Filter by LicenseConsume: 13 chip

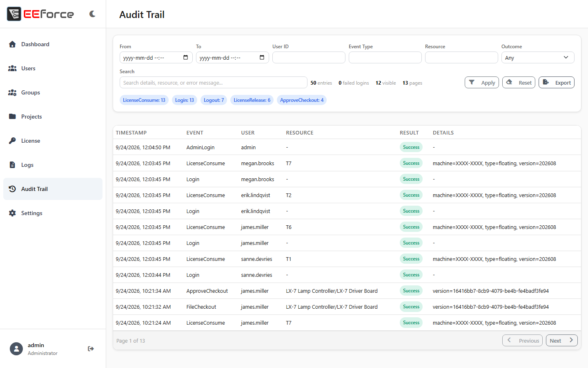[x=144, y=100]
